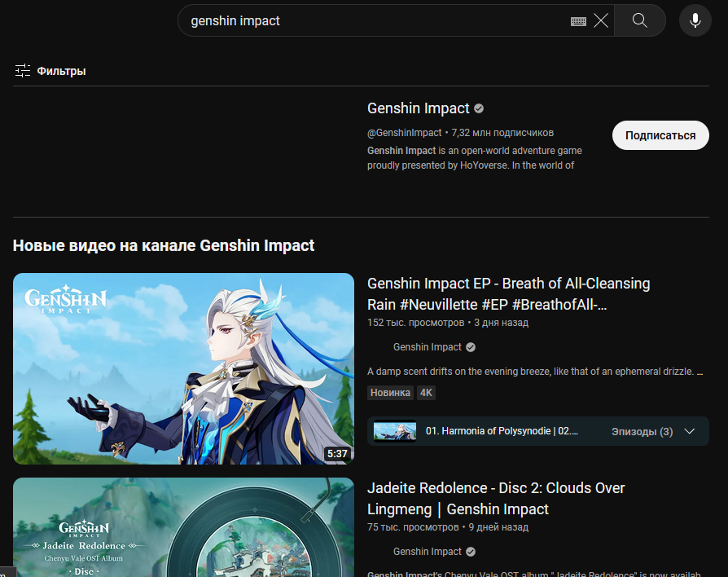Start voice search with microphone icon
Screen dimensions: 728x577
[695, 20]
